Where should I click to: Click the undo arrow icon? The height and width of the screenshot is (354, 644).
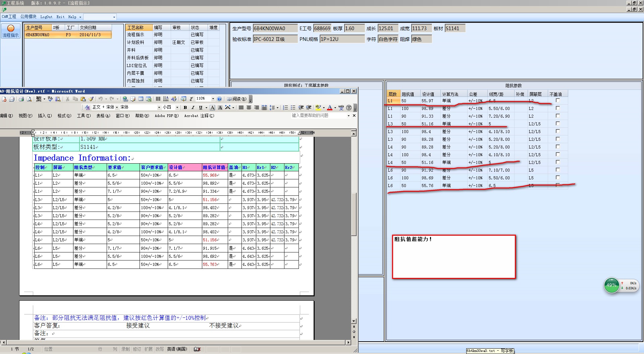point(100,99)
